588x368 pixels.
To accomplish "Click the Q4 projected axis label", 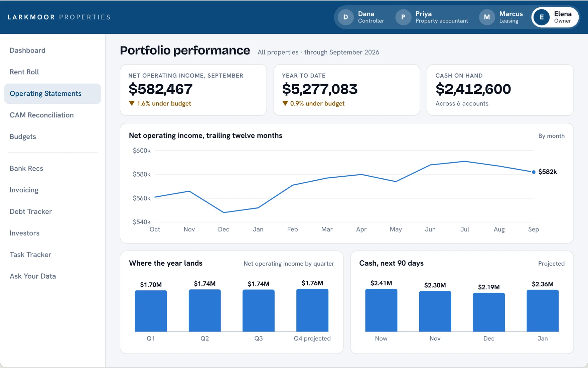I will click(x=312, y=338).
